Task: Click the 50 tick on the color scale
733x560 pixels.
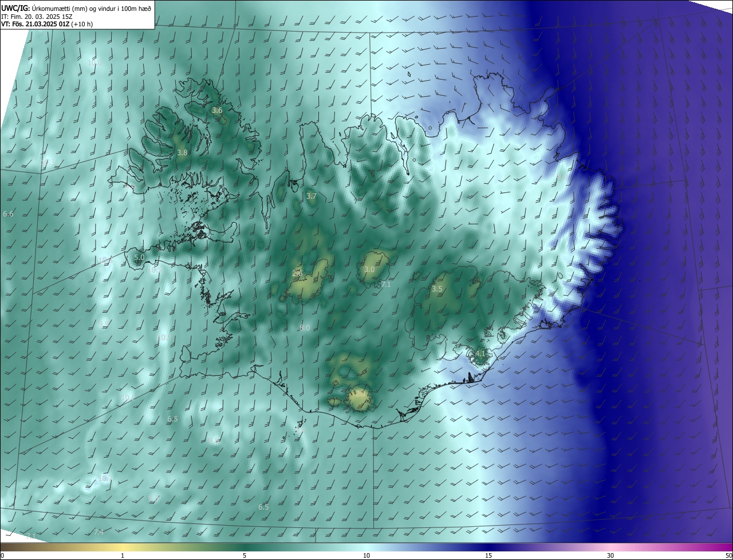Action: 728,555
